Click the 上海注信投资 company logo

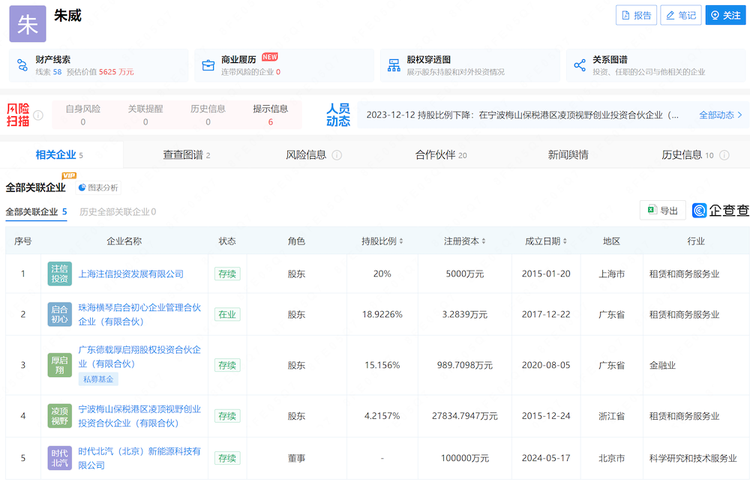pos(60,273)
